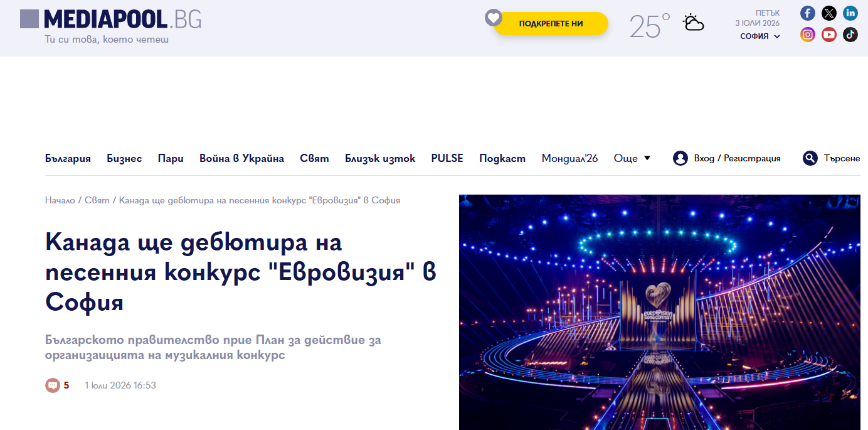Open the TikTok social icon
The image size is (868, 430).
[850, 35]
